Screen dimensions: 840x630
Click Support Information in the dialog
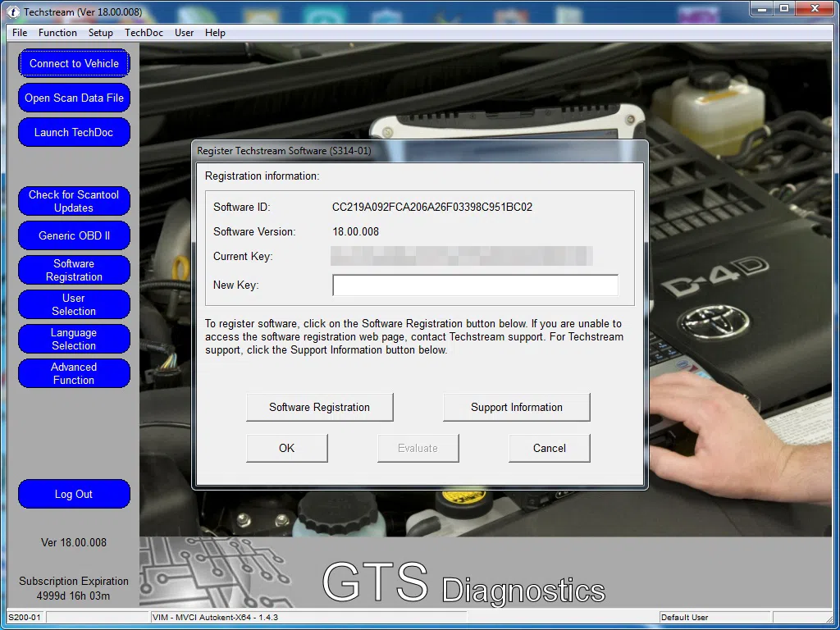516,407
